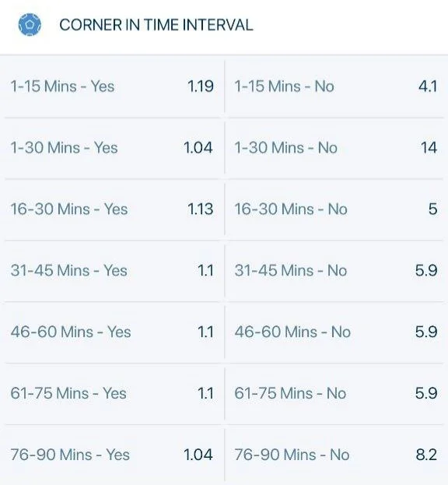Click the 14 odds value
Viewport: 448px width, 485px height.
coord(429,148)
